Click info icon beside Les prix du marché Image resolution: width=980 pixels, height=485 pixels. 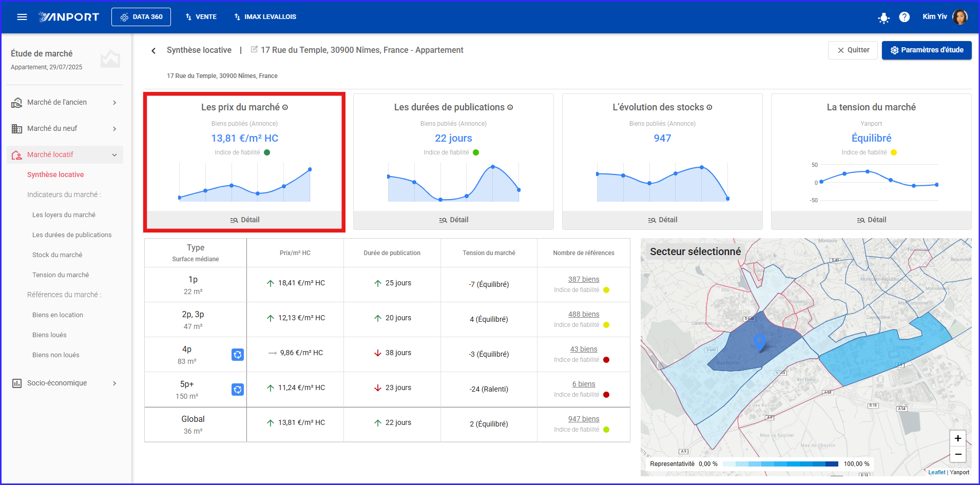(285, 107)
